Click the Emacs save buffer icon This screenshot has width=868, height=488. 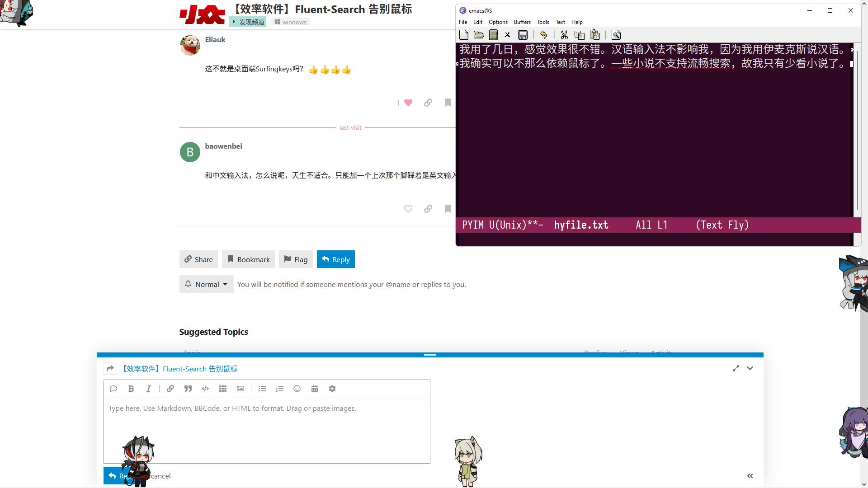coord(523,35)
